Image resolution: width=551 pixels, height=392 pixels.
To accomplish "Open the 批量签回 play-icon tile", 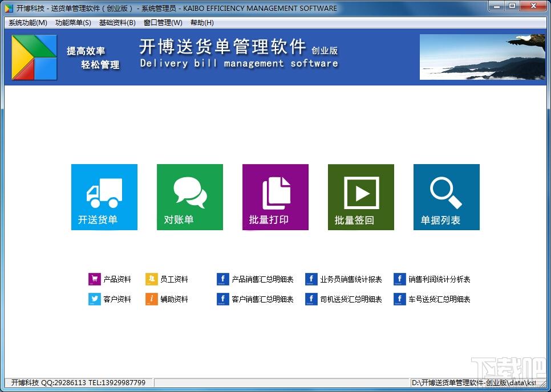I will (361, 197).
